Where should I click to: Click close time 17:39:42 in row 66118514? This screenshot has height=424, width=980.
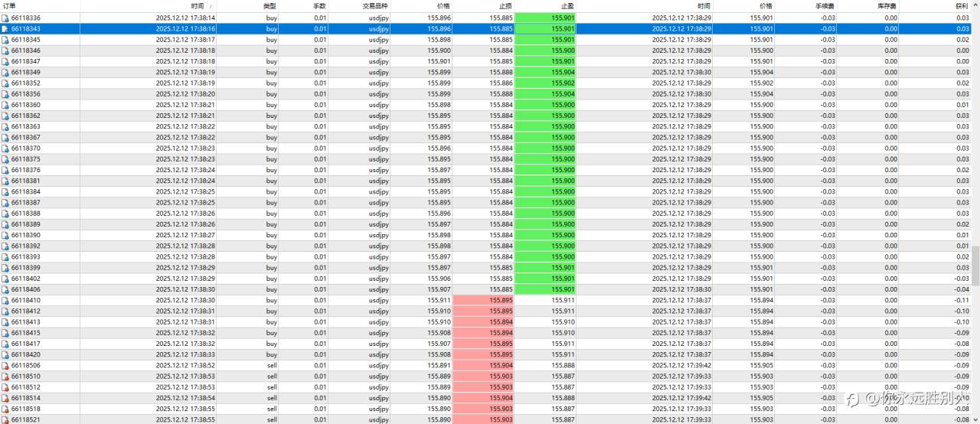681,398
